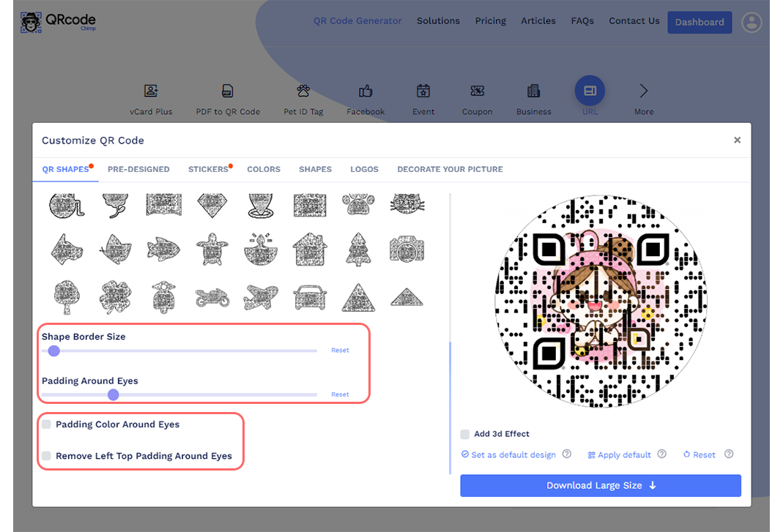Image resolution: width=783 pixels, height=532 pixels.
Task: Switch to the COLORS tab
Action: click(264, 169)
